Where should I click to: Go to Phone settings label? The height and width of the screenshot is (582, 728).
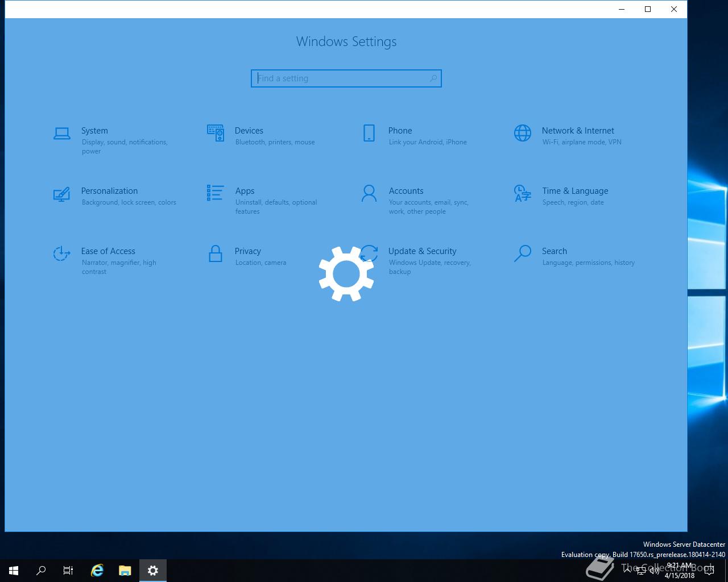click(x=400, y=131)
